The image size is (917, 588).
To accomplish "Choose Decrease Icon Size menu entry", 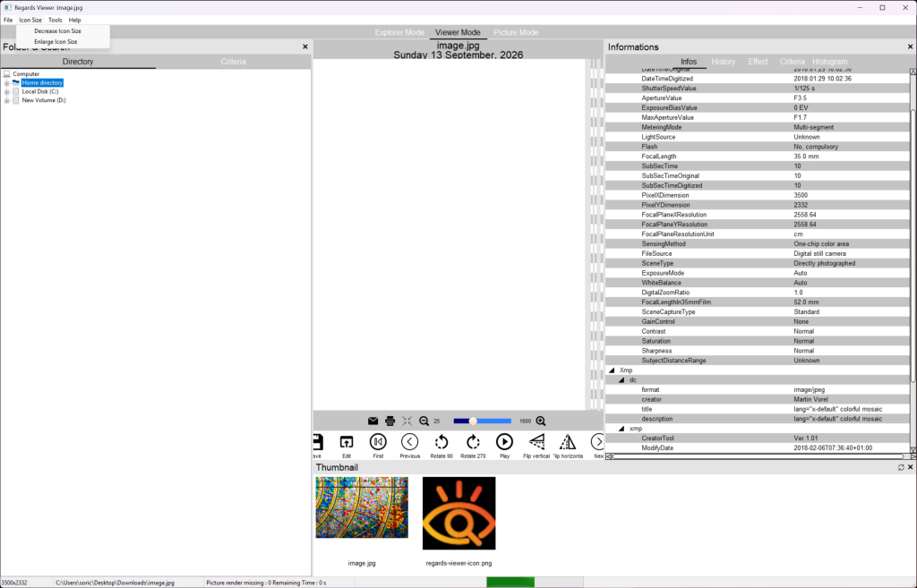I will [57, 31].
